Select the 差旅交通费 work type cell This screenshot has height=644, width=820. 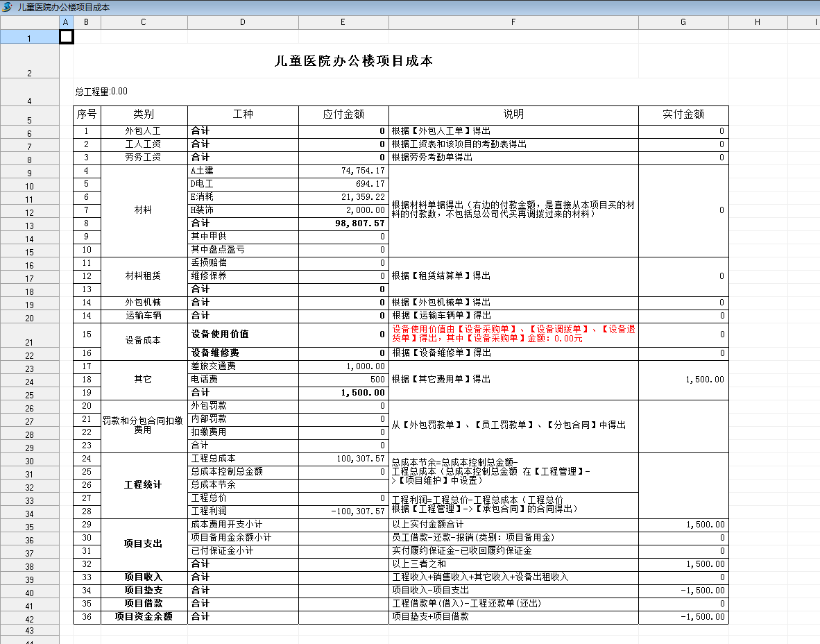tap(243, 366)
